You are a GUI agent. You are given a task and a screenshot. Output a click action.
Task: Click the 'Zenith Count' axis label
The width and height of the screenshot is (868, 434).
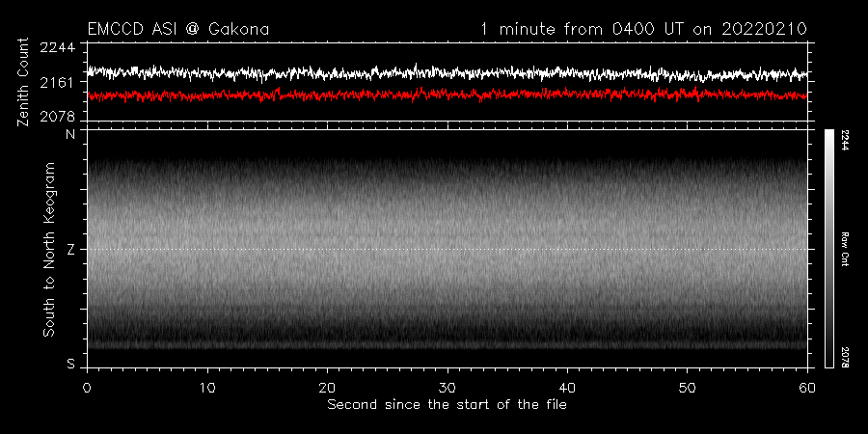tap(23, 82)
